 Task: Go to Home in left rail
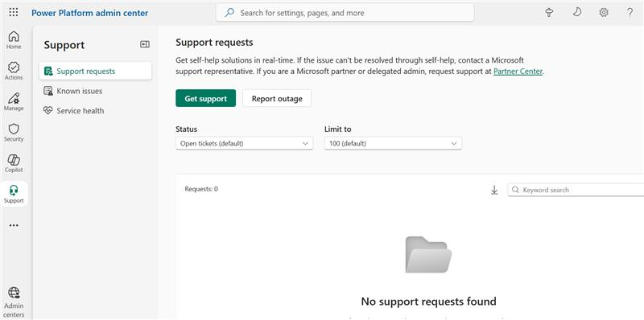tap(14, 39)
